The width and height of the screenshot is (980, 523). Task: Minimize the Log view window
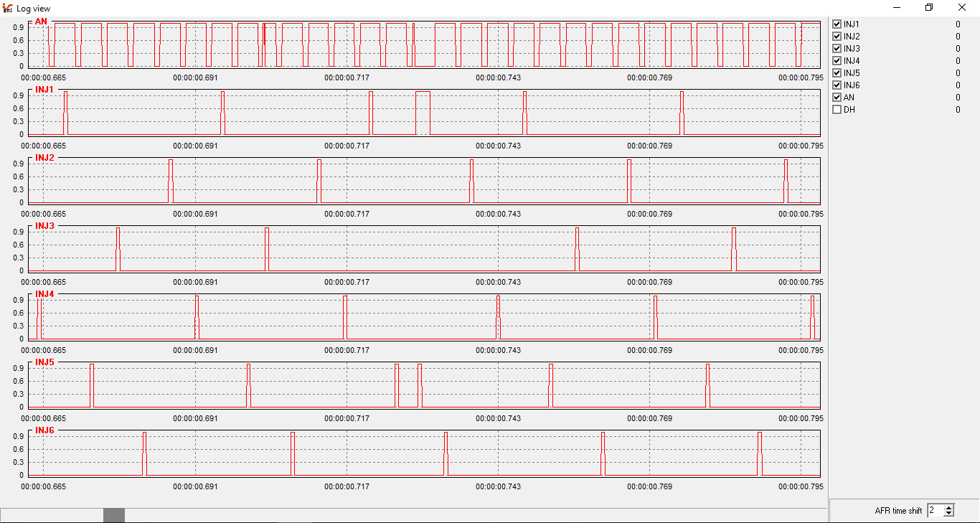(x=897, y=7)
